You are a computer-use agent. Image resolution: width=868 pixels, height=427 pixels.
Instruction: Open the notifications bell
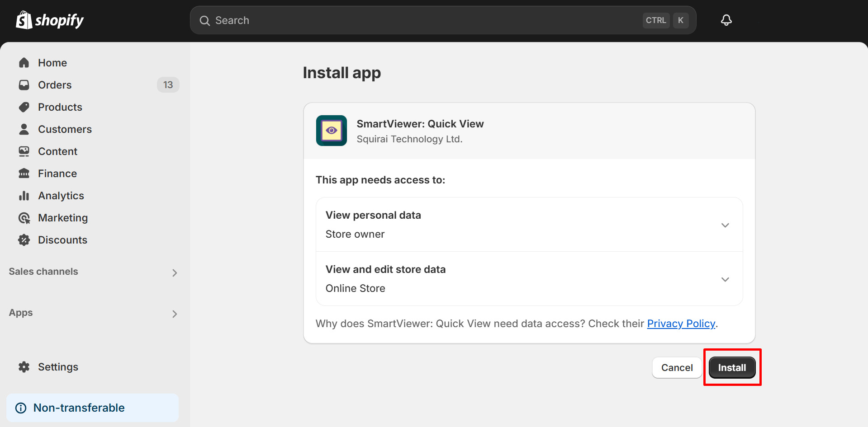[726, 20]
